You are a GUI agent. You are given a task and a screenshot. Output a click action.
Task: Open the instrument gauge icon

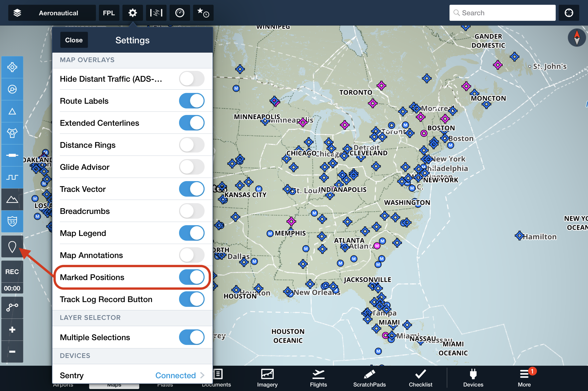click(x=180, y=13)
